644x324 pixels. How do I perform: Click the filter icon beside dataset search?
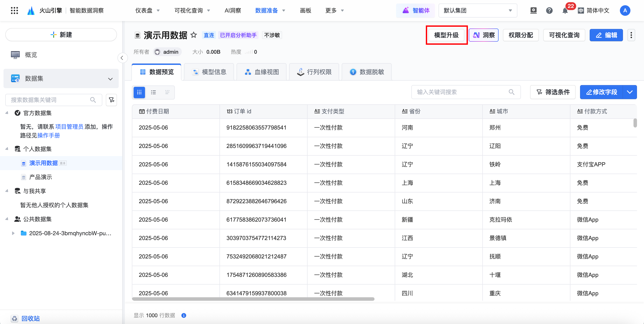(111, 100)
